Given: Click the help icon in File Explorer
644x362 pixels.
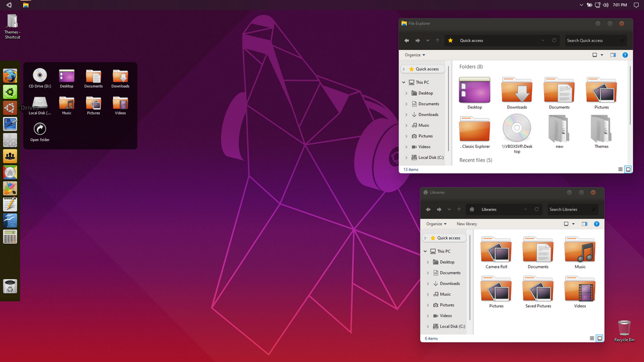Looking at the screenshot, I should pos(625,55).
